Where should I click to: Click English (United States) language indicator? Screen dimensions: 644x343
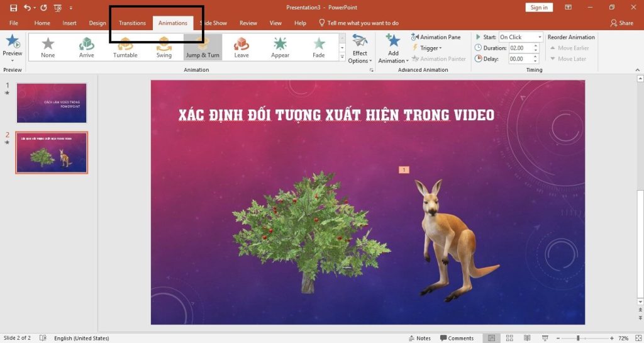point(81,339)
